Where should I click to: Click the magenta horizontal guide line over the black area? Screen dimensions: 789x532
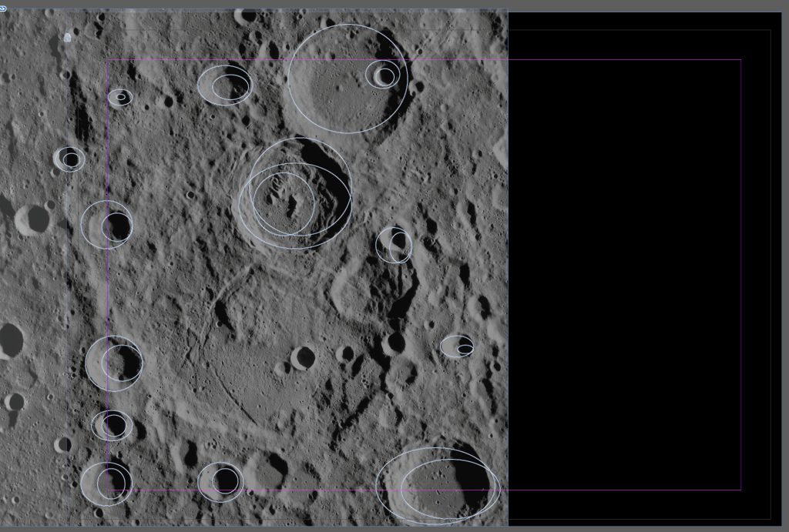coord(616,490)
